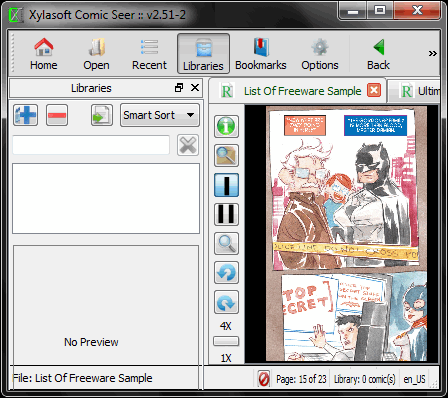Toggle the Libraries panel button

[203, 54]
